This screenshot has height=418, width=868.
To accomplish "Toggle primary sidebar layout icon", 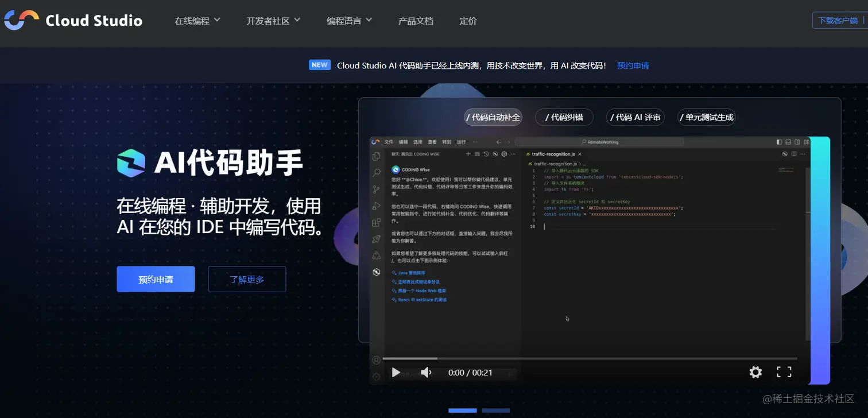I will 779,142.
